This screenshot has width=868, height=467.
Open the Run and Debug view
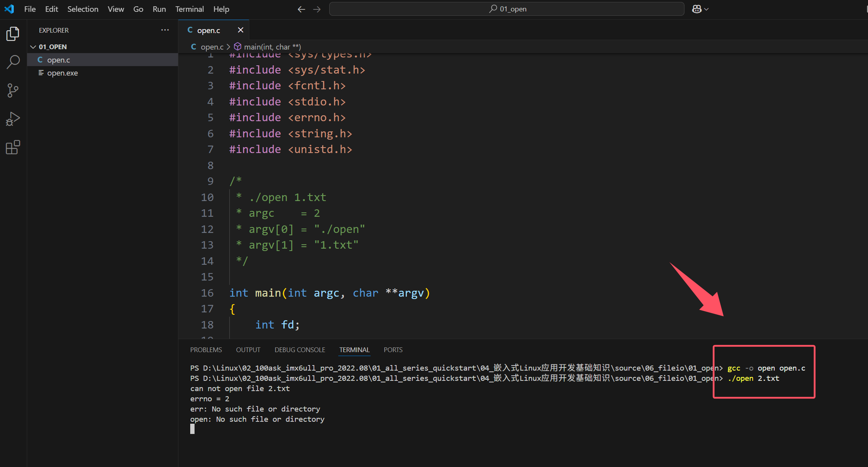pyautogui.click(x=13, y=119)
